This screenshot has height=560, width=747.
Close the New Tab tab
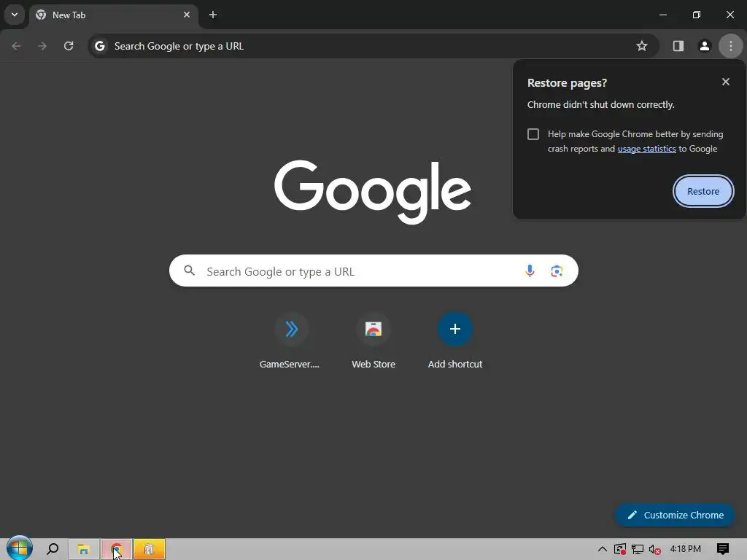pos(187,15)
